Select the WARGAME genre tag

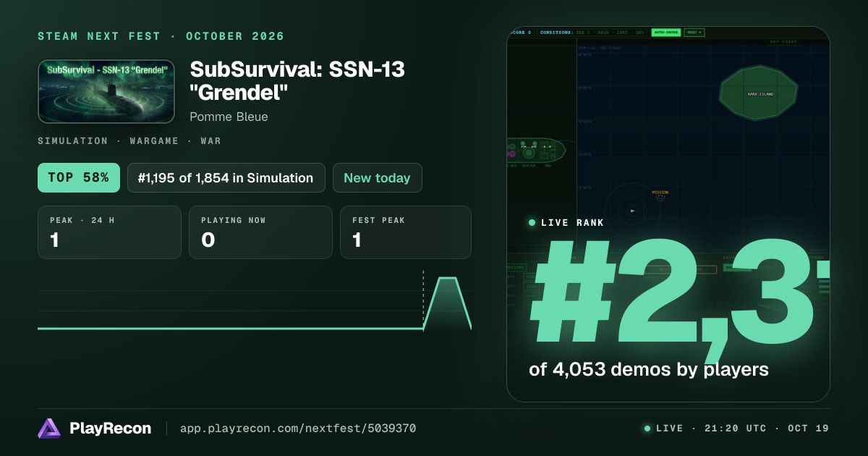pos(154,141)
